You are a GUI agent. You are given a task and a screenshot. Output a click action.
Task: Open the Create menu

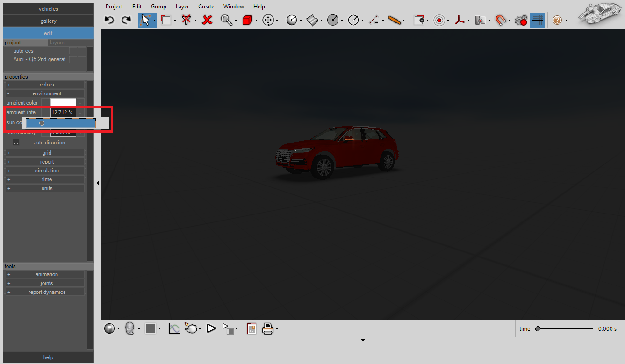point(206,7)
